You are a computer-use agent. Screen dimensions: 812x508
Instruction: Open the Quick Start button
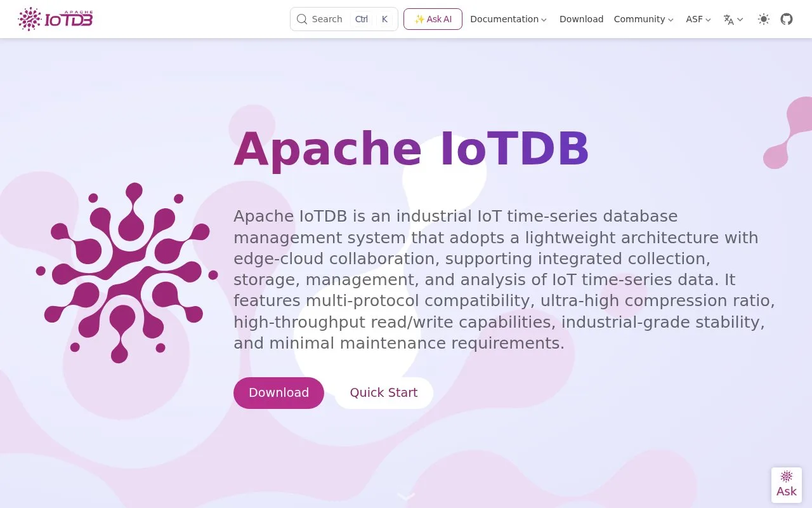pos(384,393)
